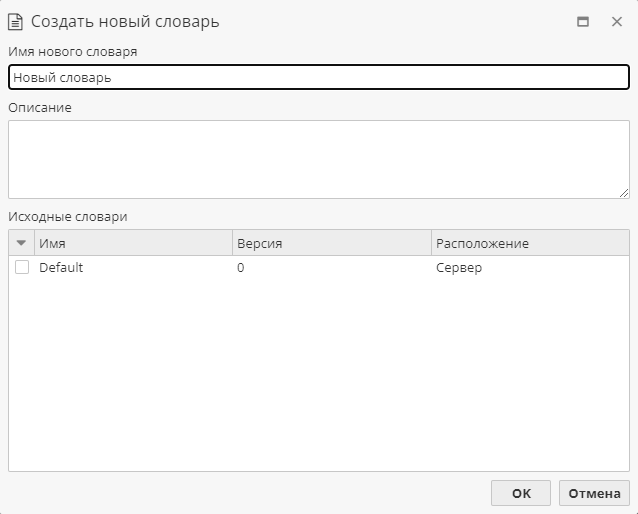Image resolution: width=638 pixels, height=514 pixels.
Task: Maximize the Создать новый словарь dialog
Action: coord(583,22)
